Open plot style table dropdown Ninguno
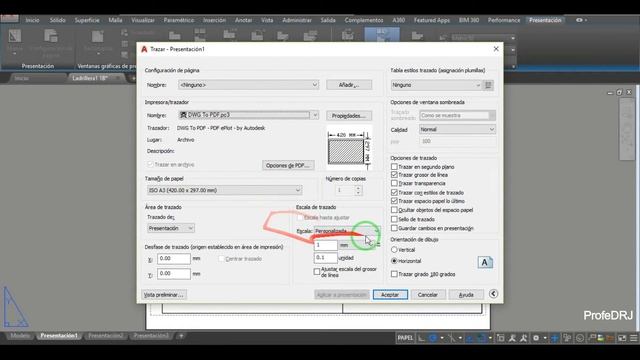 [x=436, y=85]
